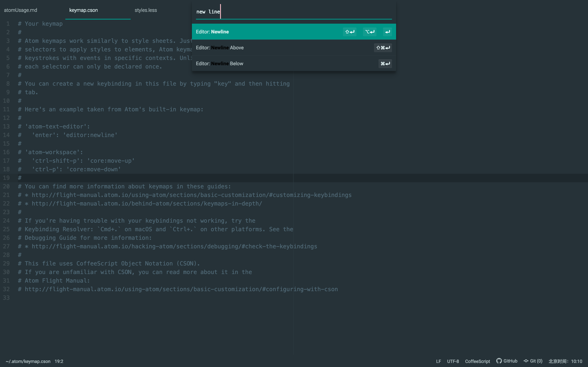Screen dimensions: 588x367
Task: Click the GitHub octocat status bar icon
Action: (499, 361)
